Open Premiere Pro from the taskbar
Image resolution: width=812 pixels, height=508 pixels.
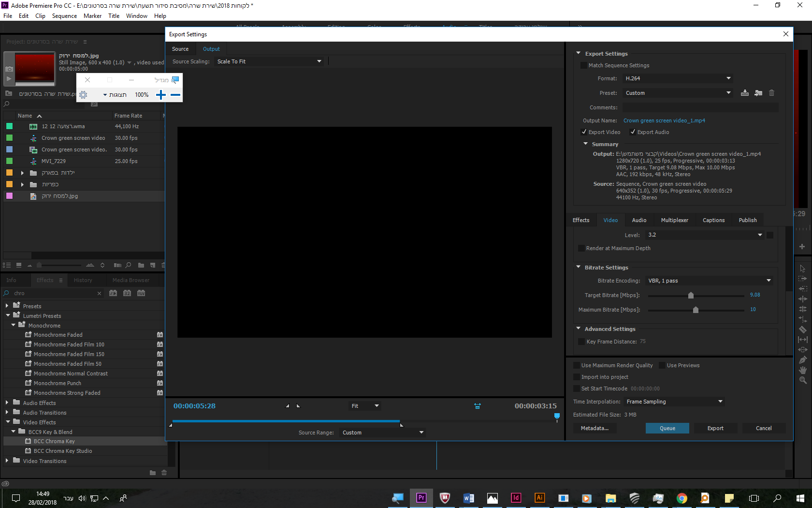pos(421,498)
